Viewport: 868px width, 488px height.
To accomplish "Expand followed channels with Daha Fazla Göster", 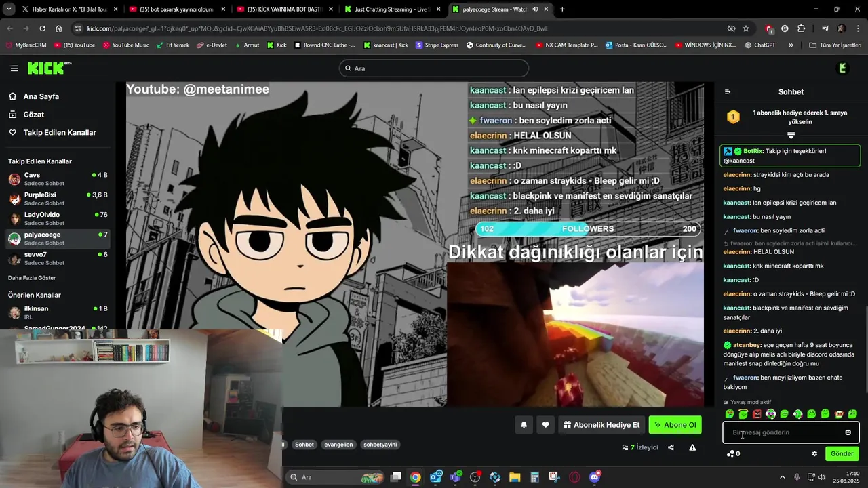I will point(32,278).
